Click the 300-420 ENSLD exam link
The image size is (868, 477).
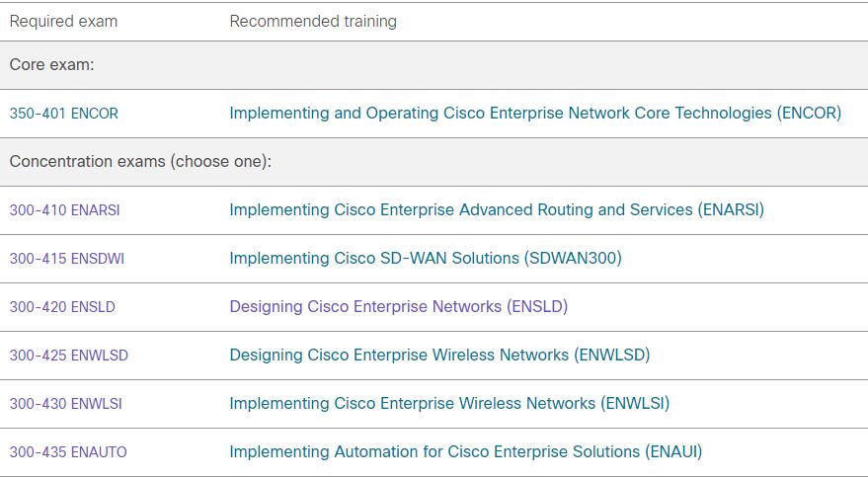(x=62, y=307)
